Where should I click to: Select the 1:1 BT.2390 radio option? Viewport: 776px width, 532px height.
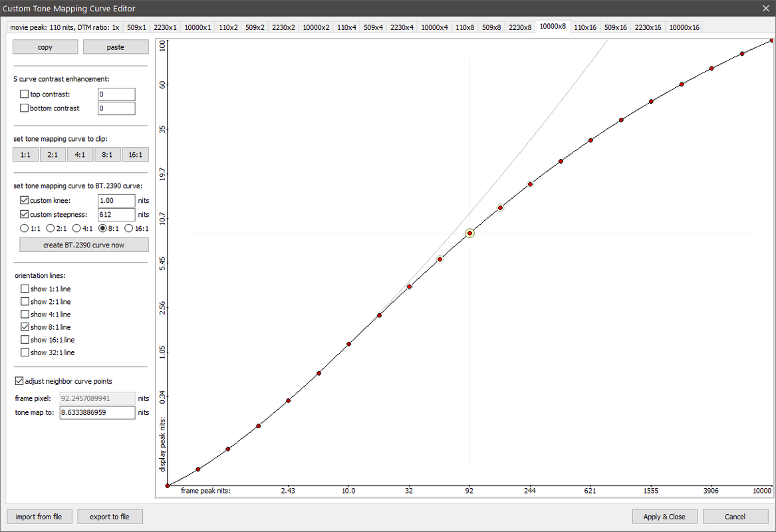[24, 229]
